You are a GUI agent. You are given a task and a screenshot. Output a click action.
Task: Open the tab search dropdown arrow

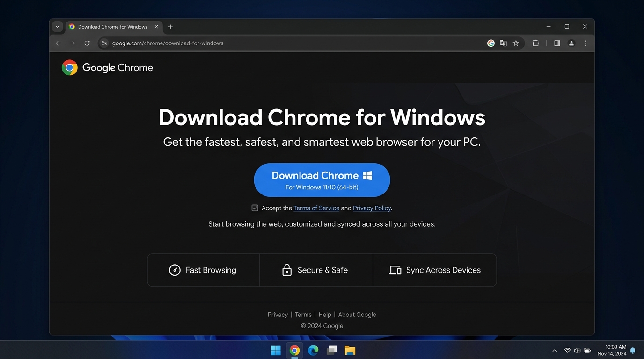[57, 27]
